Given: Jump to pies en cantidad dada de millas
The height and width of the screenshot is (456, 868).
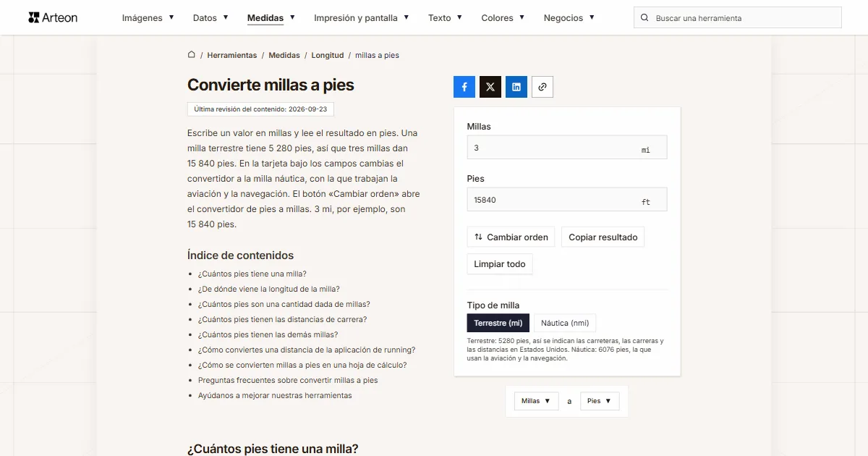Looking at the screenshot, I should (284, 304).
